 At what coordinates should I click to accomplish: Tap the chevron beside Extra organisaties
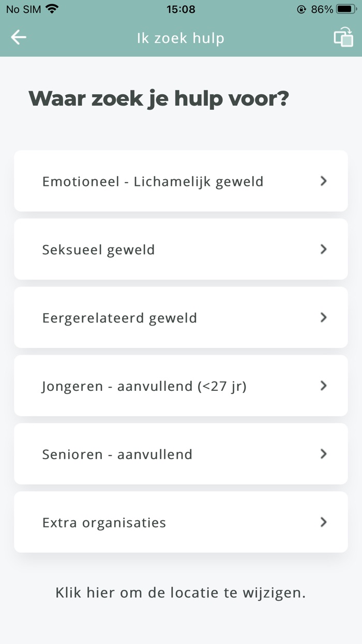[323, 522]
